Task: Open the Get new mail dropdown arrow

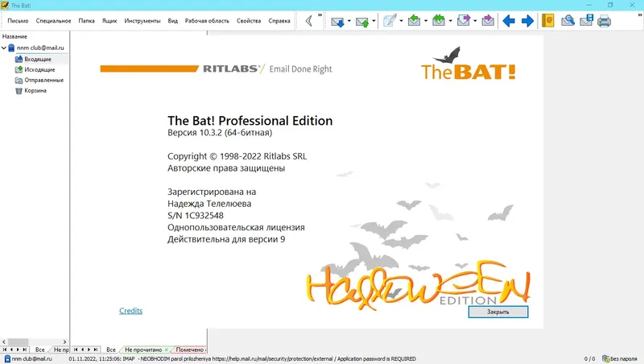Action: (x=349, y=21)
